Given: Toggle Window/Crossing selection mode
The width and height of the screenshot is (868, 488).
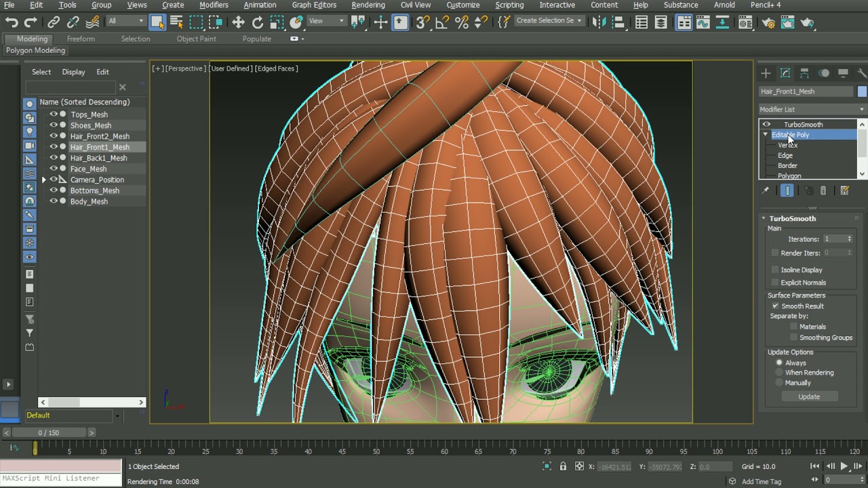Looking at the screenshot, I should pos(216,22).
